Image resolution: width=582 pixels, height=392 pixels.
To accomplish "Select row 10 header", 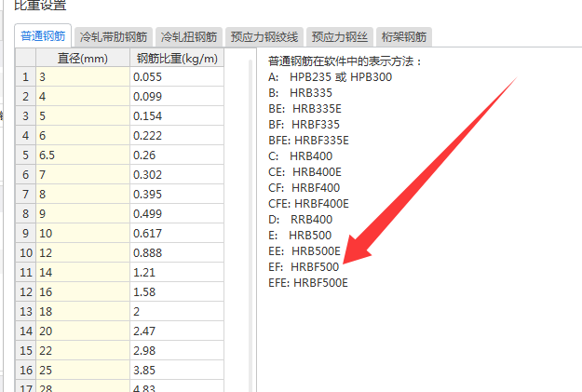I will click(x=26, y=252).
